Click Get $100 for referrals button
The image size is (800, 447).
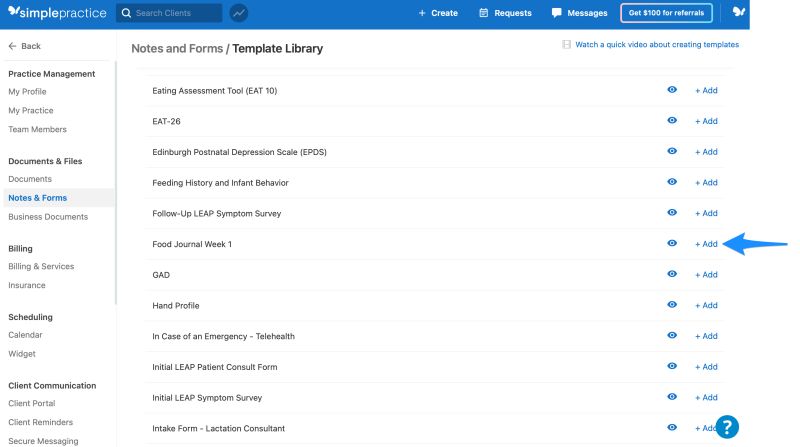click(x=666, y=13)
